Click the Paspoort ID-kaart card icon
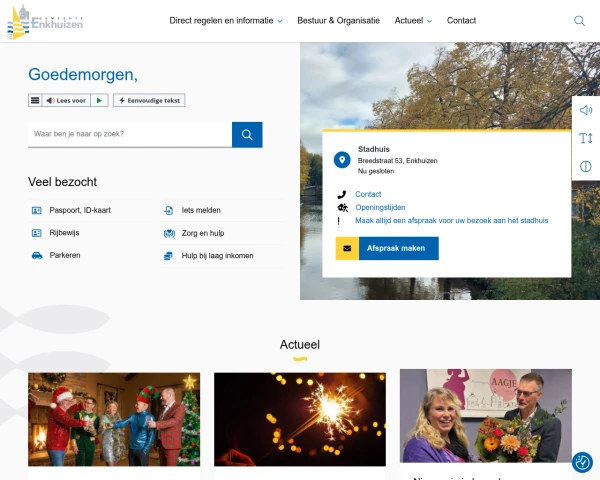600x480 pixels. (x=37, y=210)
